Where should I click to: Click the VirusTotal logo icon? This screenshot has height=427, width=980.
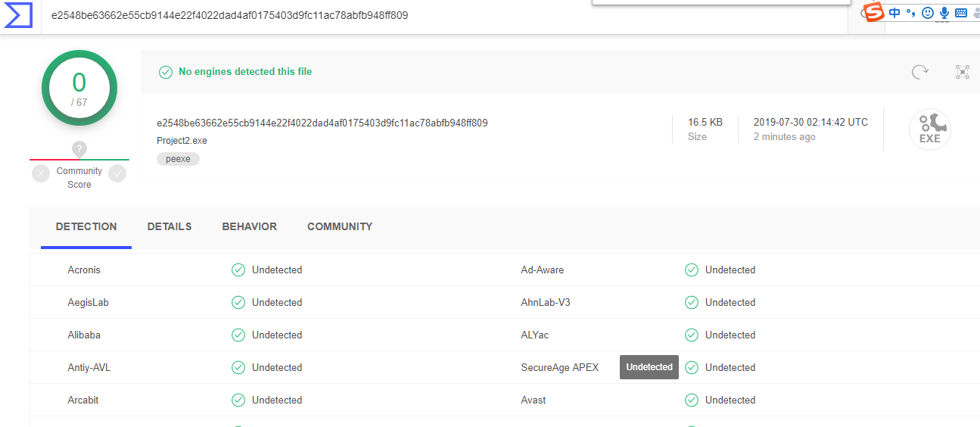17,15
